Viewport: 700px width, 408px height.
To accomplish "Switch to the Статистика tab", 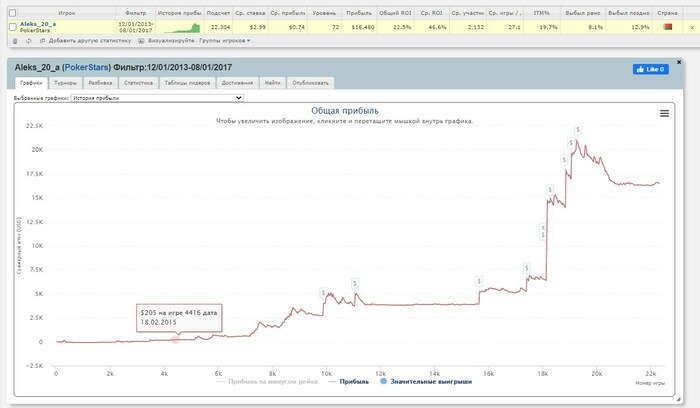I will tap(138, 83).
